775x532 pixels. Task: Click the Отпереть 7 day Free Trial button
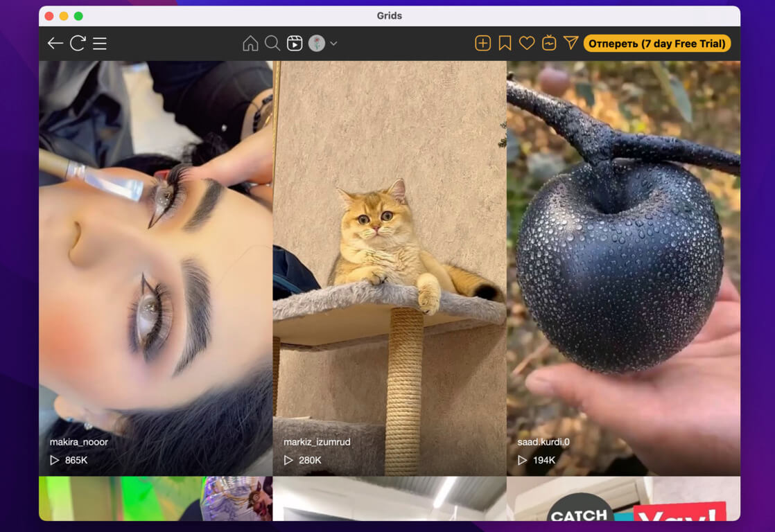click(x=656, y=44)
